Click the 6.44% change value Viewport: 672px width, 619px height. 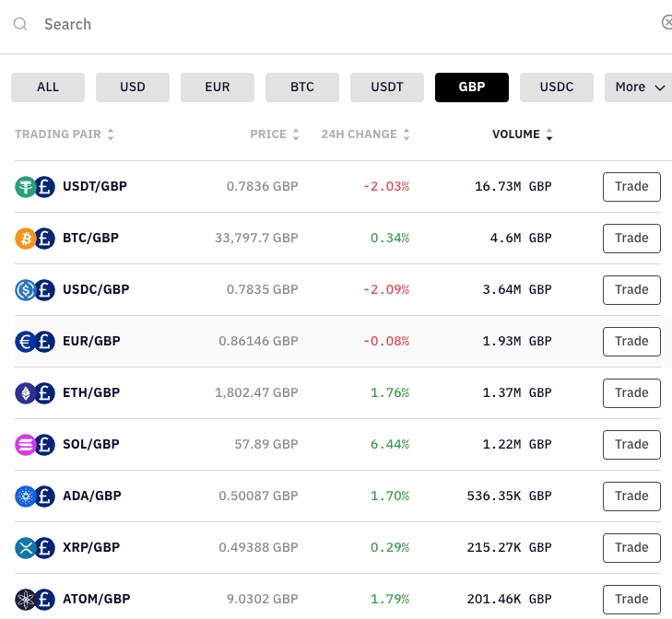coord(390,444)
